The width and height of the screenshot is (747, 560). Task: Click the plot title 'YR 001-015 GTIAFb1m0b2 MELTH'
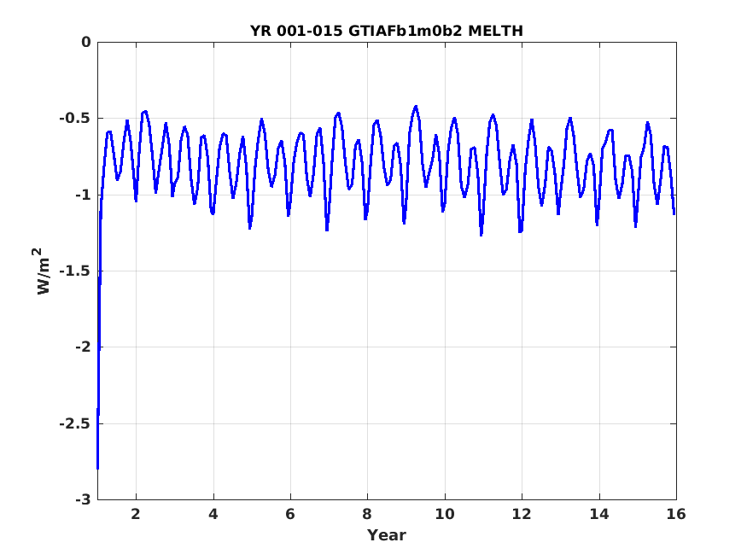[x=387, y=31]
